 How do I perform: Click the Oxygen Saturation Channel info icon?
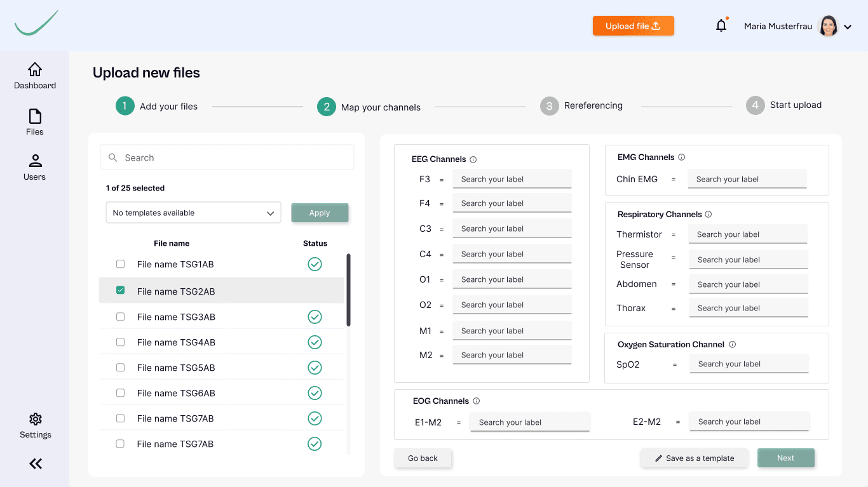point(732,344)
